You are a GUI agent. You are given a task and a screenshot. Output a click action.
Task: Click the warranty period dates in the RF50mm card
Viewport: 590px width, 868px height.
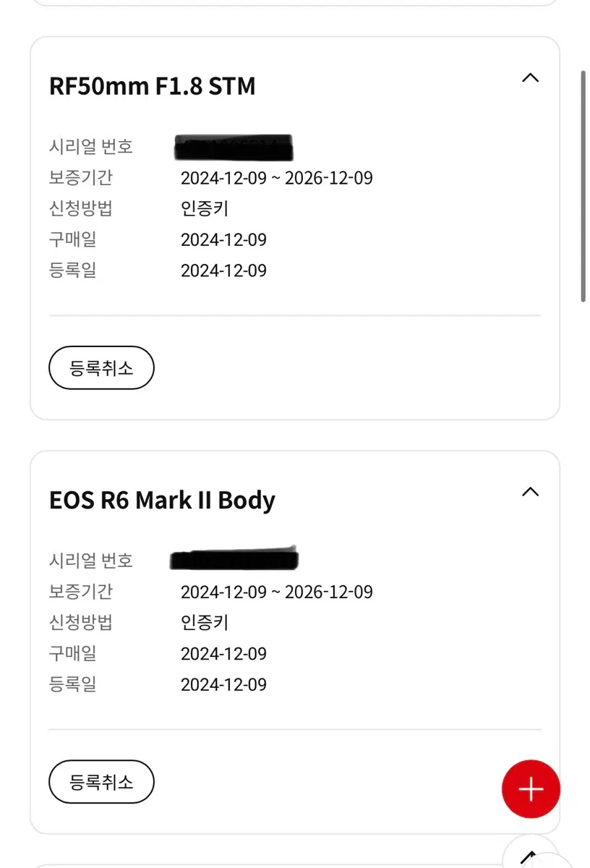[x=277, y=178]
